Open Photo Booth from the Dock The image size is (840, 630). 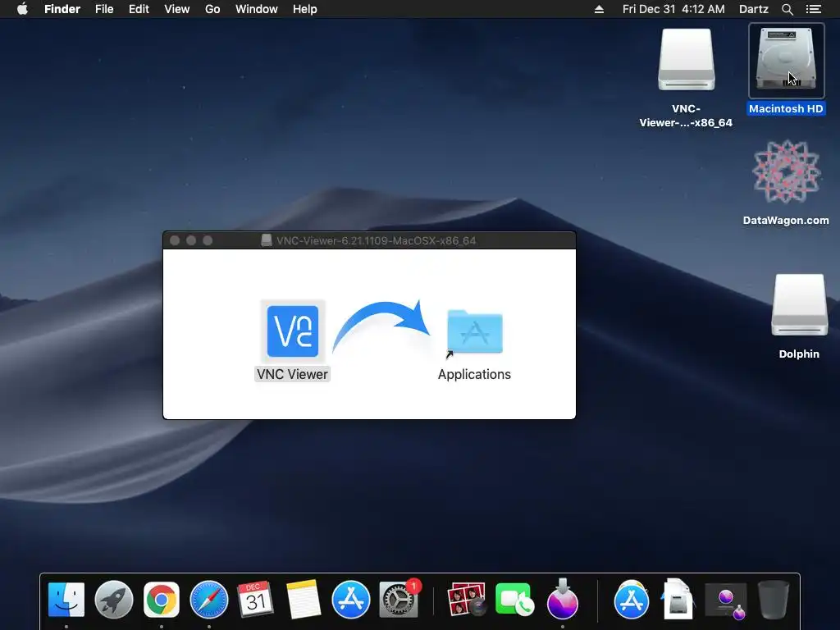[467, 599]
